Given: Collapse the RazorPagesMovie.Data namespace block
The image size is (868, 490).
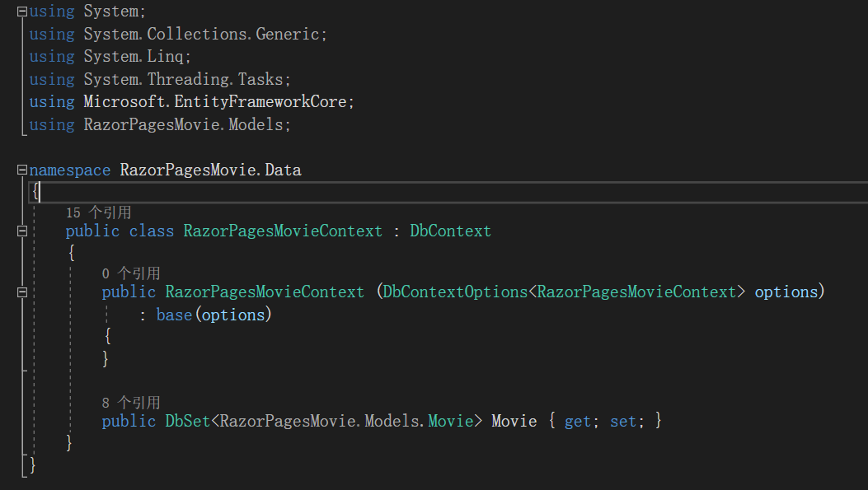Looking at the screenshot, I should (x=22, y=170).
